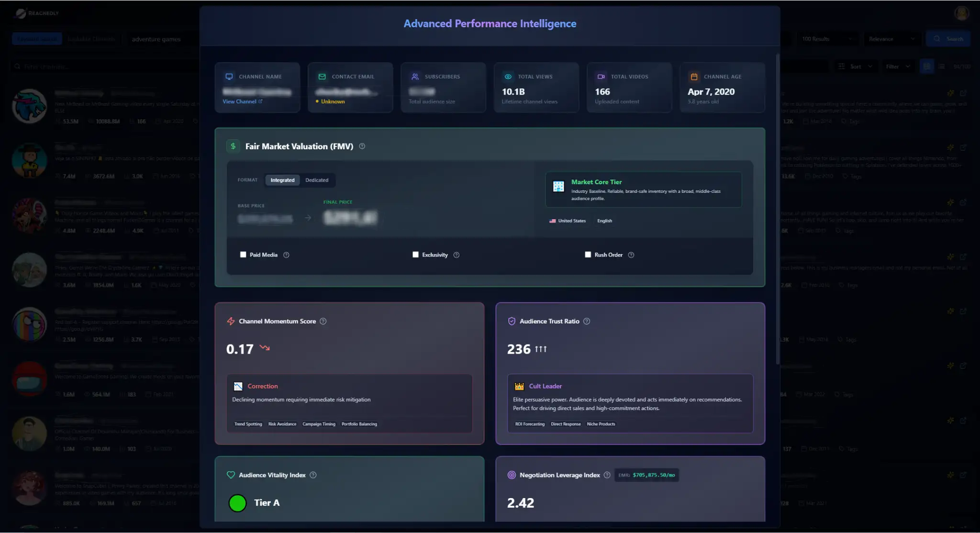Click the Negotiation Leverage Index target icon
The image size is (980, 533).
(512, 475)
